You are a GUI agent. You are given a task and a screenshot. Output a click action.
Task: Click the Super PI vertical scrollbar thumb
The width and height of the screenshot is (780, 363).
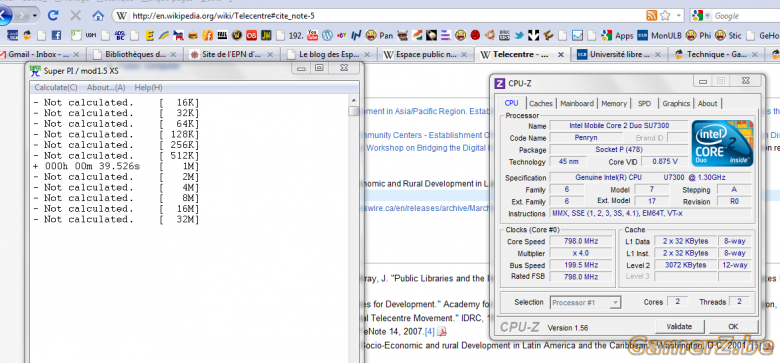click(x=354, y=111)
